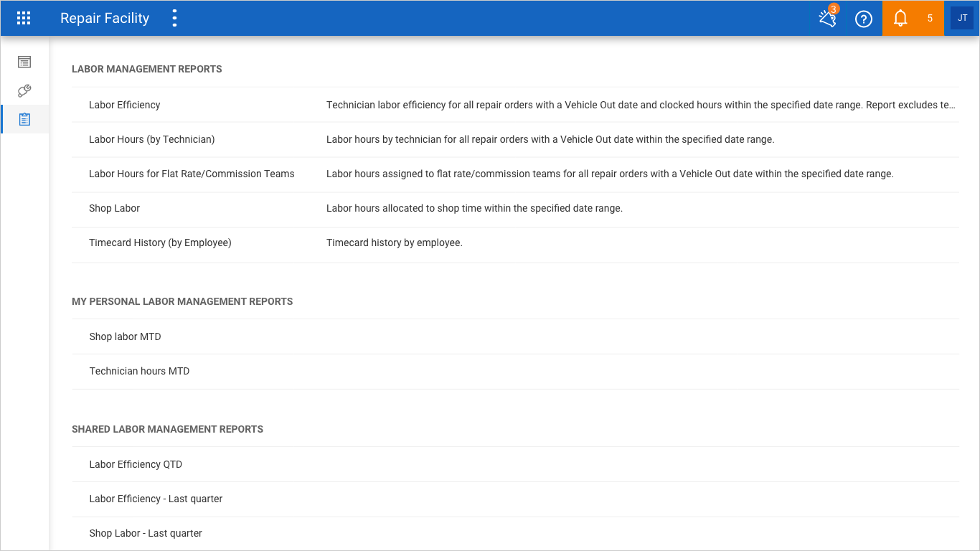The width and height of the screenshot is (980, 551).
Task: Open the JT user profile menu
Action: 962,19
